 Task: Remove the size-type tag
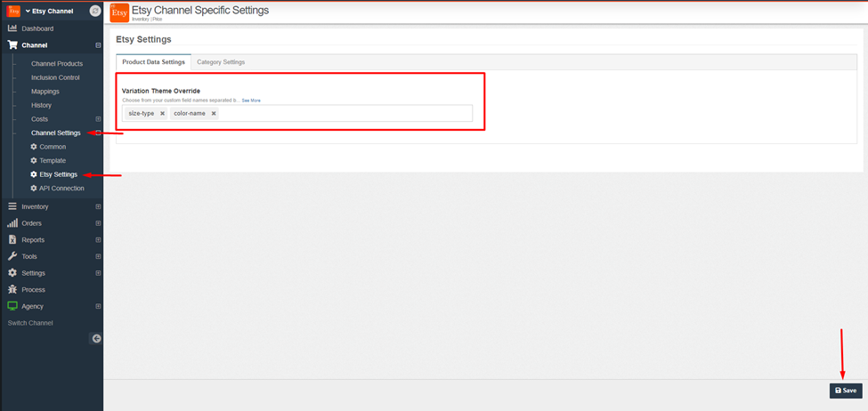(162, 113)
